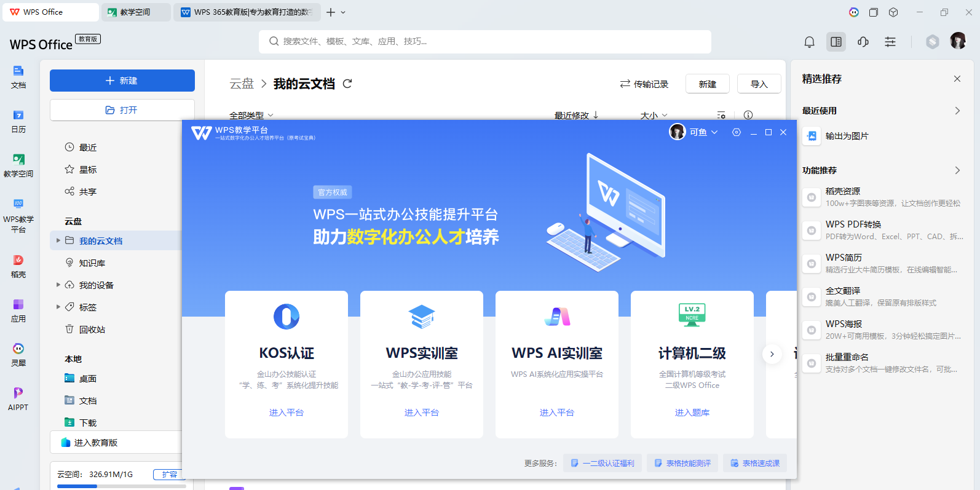Screen dimensions: 980x490
Task: Expand the 我的设备 tree node
Action: click(58, 285)
